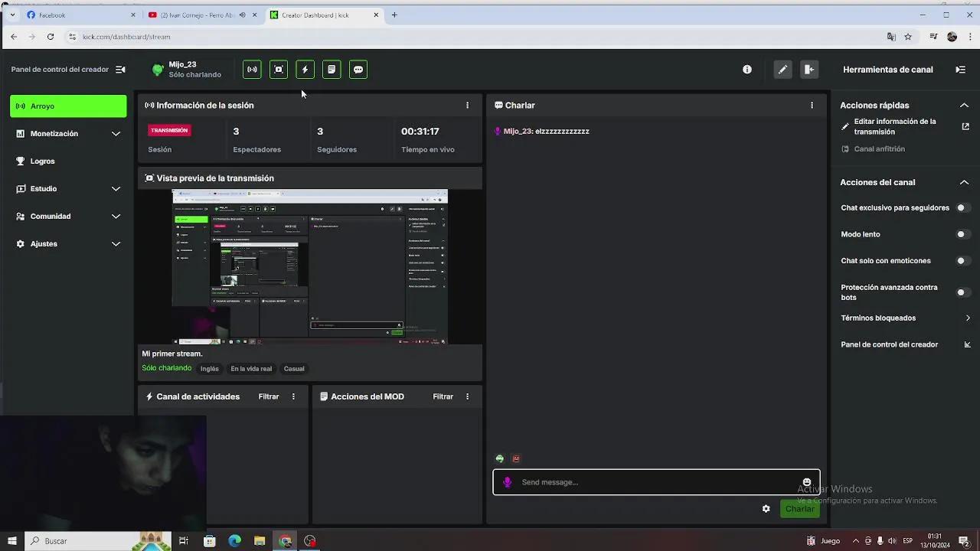Switch to the Facebook browser tab
The width and height of the screenshot is (980, 551).
click(80, 15)
